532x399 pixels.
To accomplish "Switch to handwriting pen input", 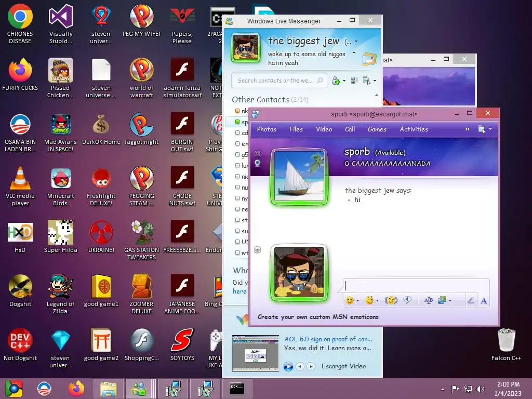I will 471,300.
